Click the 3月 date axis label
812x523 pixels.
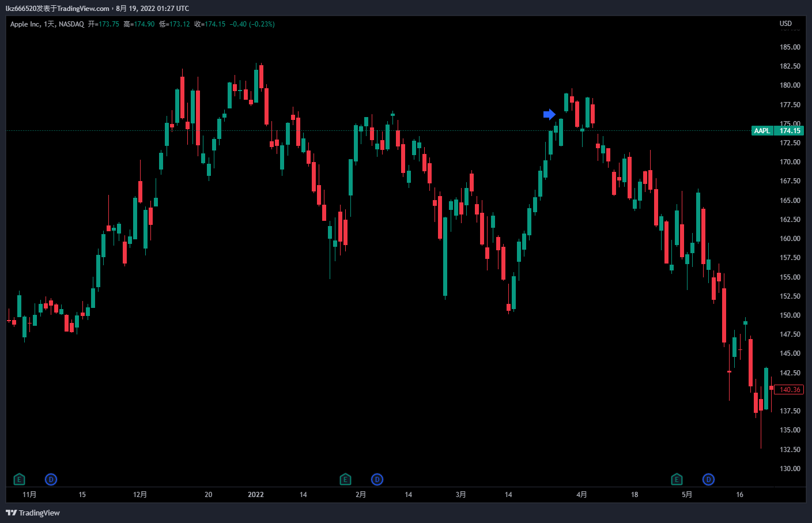point(461,495)
